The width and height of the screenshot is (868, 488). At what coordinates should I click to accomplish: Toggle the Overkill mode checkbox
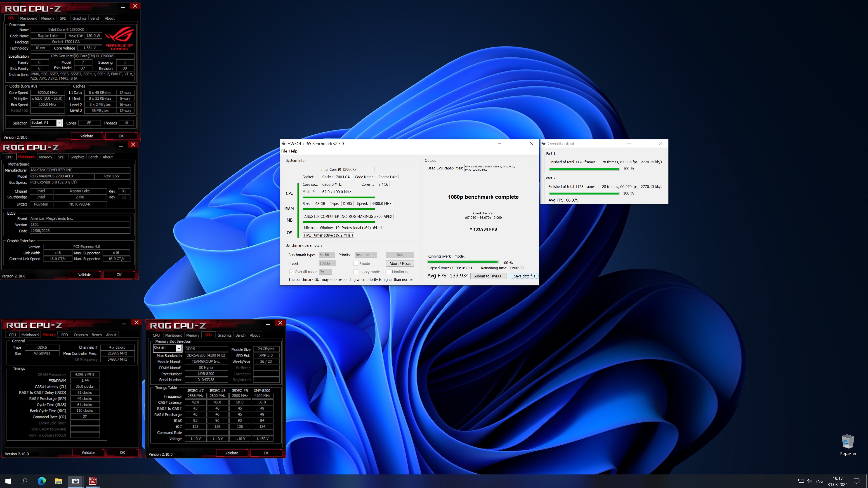point(291,272)
